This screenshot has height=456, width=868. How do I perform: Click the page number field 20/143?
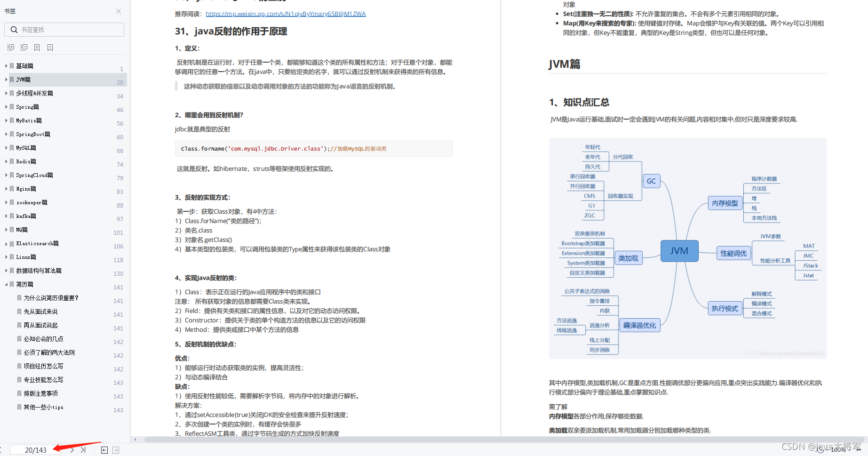pos(36,450)
